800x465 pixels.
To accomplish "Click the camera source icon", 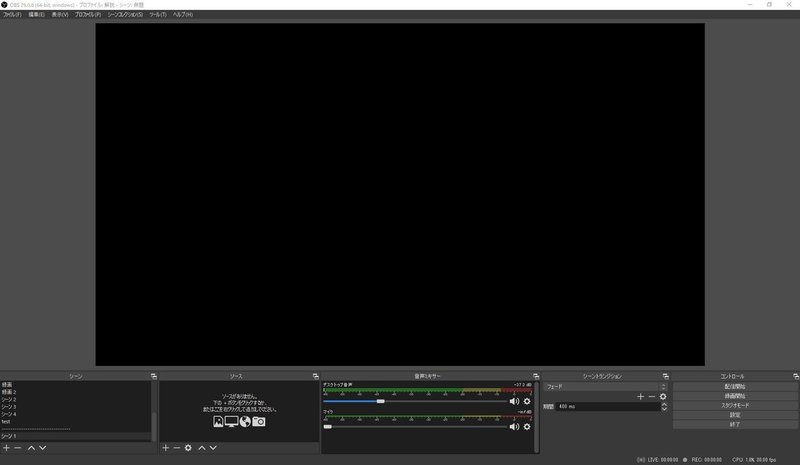I will [259, 422].
